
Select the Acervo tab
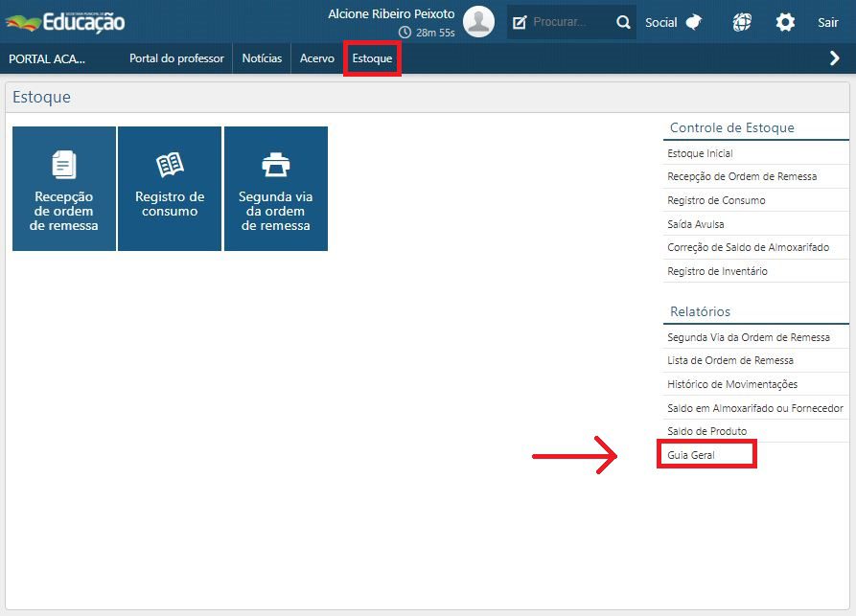tap(317, 58)
